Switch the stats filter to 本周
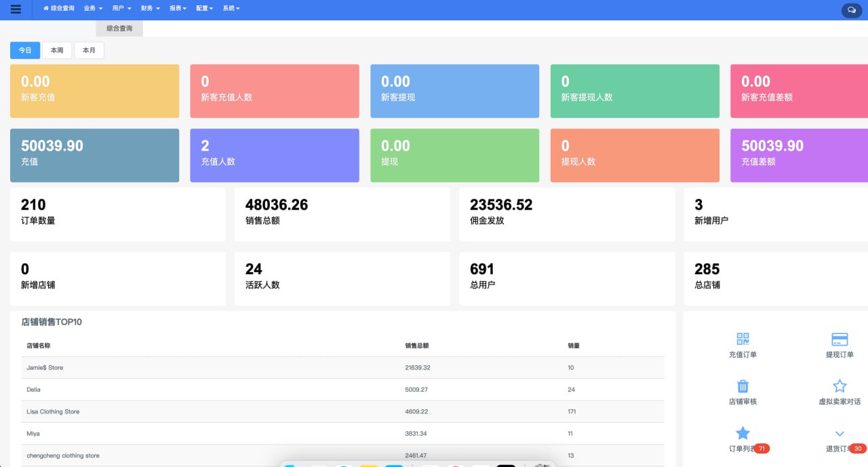This screenshot has width=868, height=467. (56, 50)
